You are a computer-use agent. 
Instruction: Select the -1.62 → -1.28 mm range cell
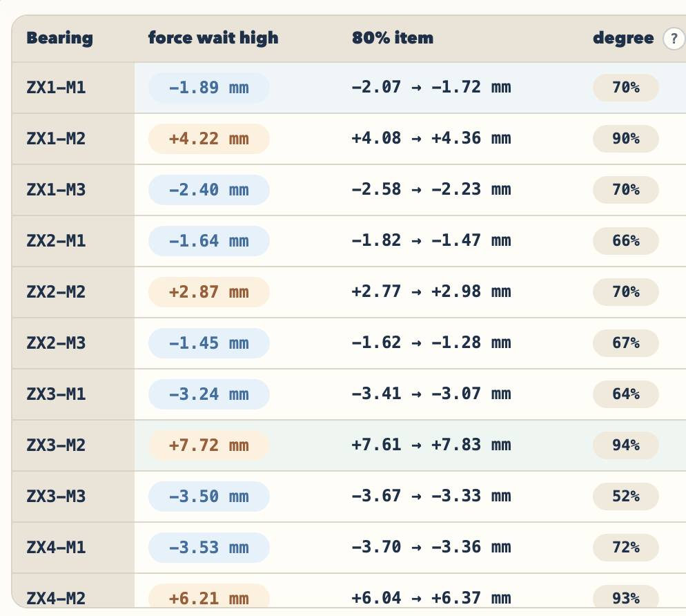pos(431,343)
